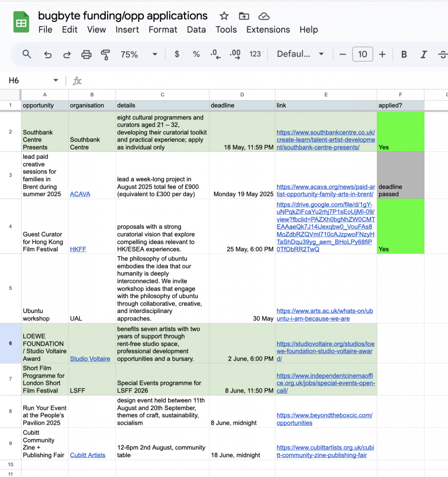The image size is (448, 477).
Task: Open the 123 more number formats menu
Action: pyautogui.click(x=255, y=54)
